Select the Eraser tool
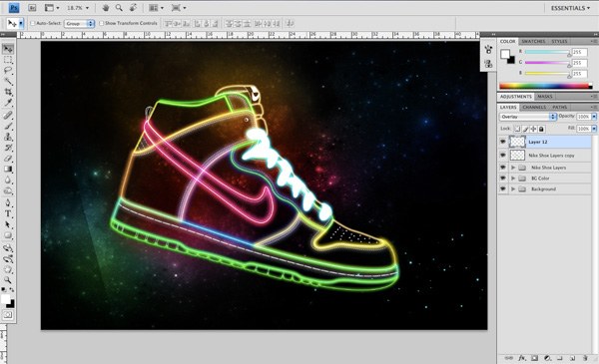Screen dimensions: 599x364 8,158
